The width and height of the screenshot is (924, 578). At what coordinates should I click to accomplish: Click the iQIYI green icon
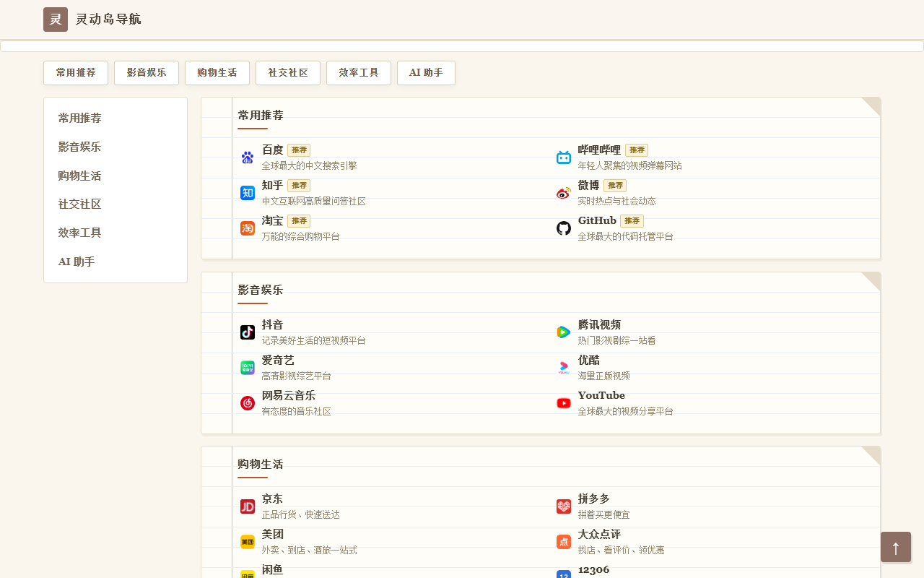(x=248, y=368)
